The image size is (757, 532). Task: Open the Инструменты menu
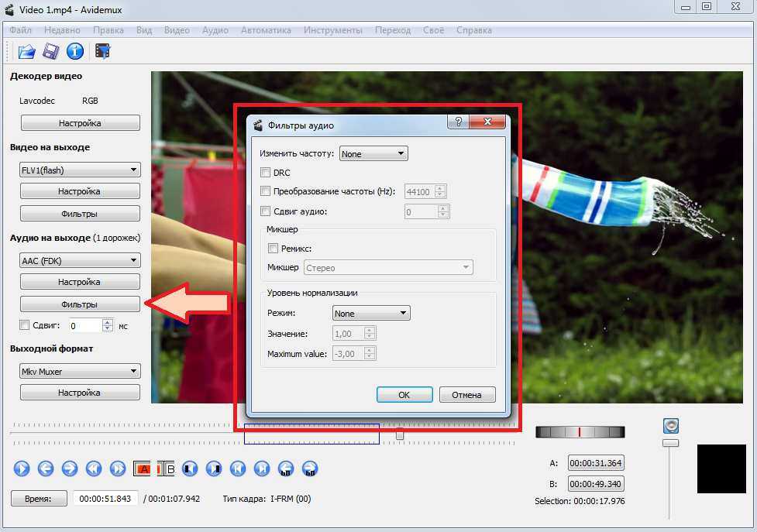coord(332,30)
